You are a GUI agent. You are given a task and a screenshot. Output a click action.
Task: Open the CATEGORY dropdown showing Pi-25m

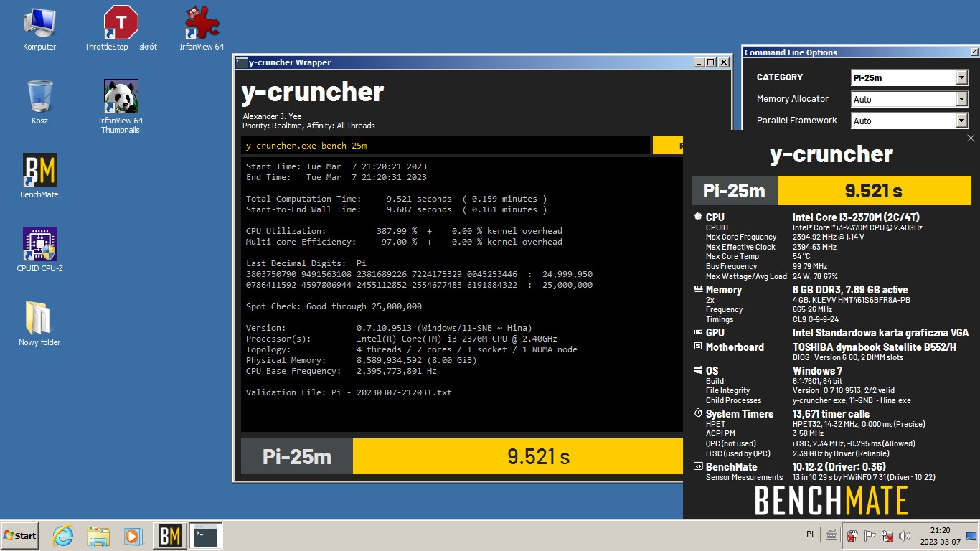[910, 77]
